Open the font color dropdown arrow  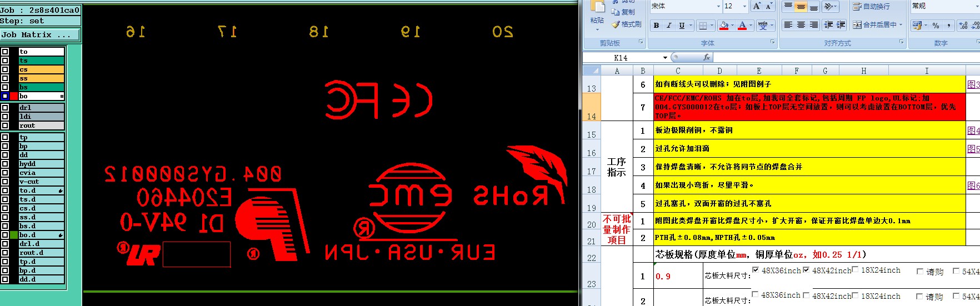point(751,26)
